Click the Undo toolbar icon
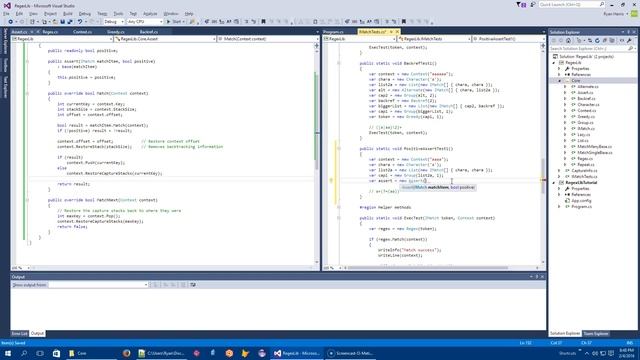The image size is (640, 360). pyautogui.click(x=80, y=22)
